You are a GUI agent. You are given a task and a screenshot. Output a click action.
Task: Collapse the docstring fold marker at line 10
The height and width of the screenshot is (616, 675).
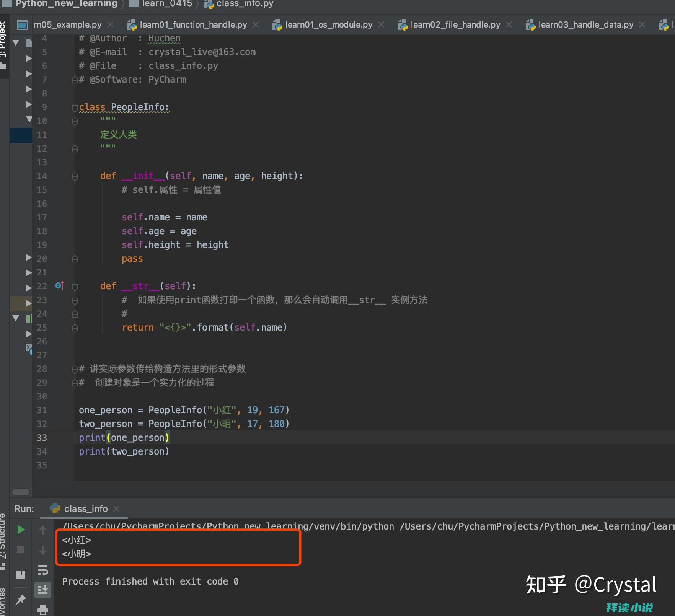point(75,121)
